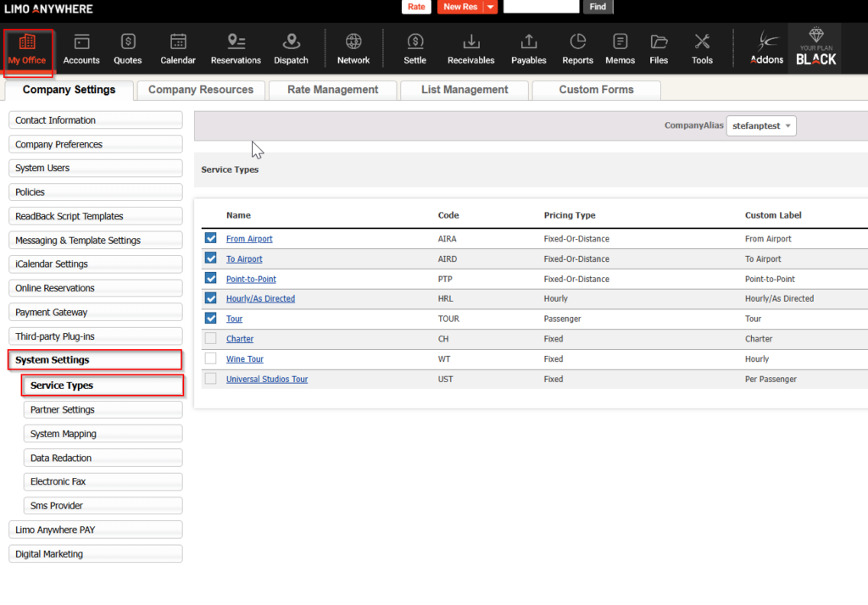Collapse the System Settings section
The width and height of the screenshot is (868, 605).
pos(95,360)
